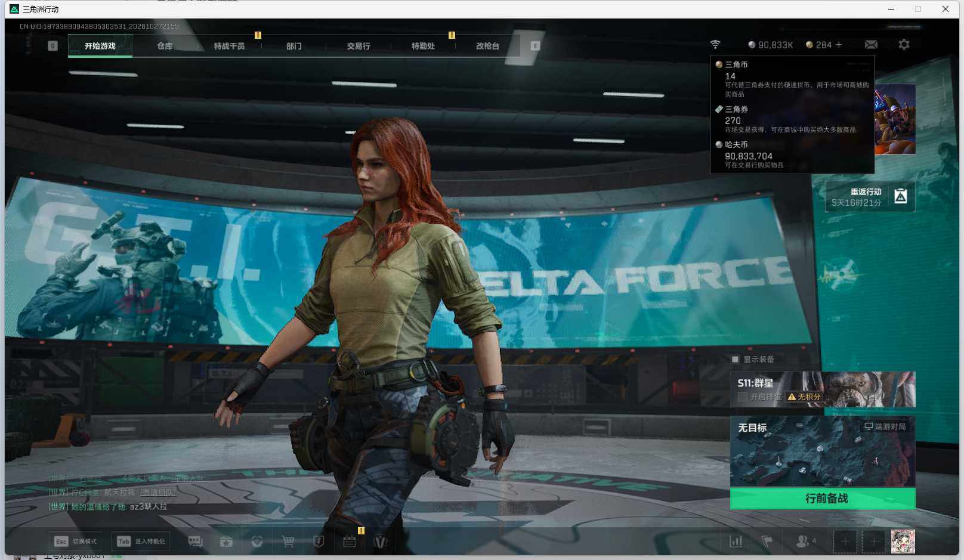This screenshot has height=560, width=964.
Task: Click the 邀请组队 link in world chat
Action: [x=158, y=492]
